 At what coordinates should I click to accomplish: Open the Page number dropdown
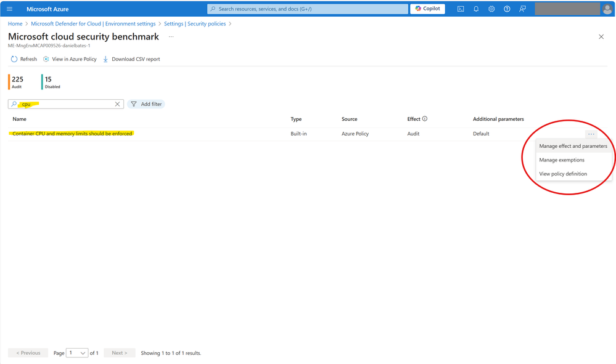coord(77,353)
